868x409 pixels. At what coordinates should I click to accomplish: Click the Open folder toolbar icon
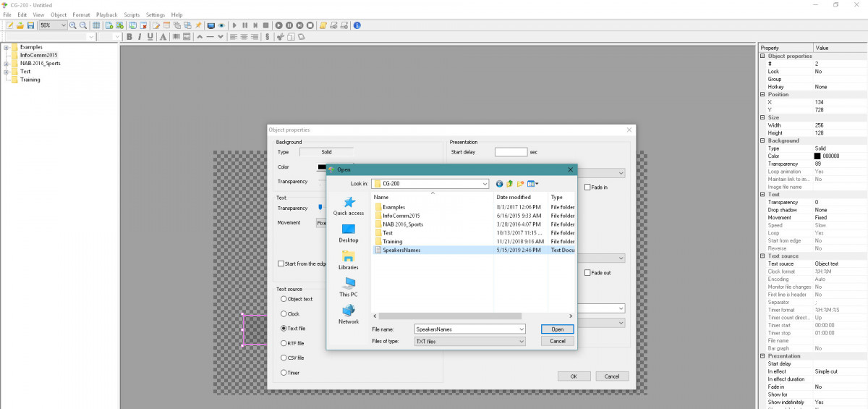tap(20, 25)
